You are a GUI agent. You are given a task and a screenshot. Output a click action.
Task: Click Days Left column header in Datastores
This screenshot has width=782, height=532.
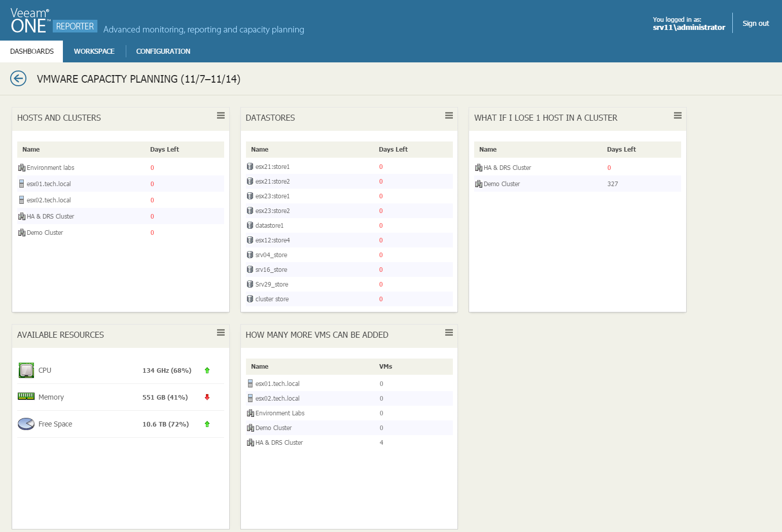point(393,149)
